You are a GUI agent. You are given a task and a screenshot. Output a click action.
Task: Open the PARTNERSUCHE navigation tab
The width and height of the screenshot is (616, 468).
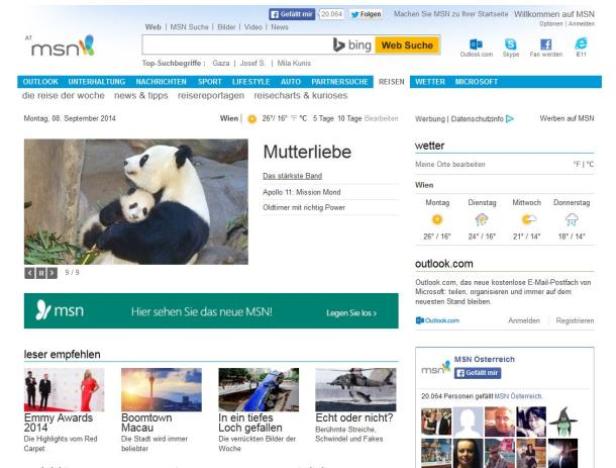[x=339, y=82]
